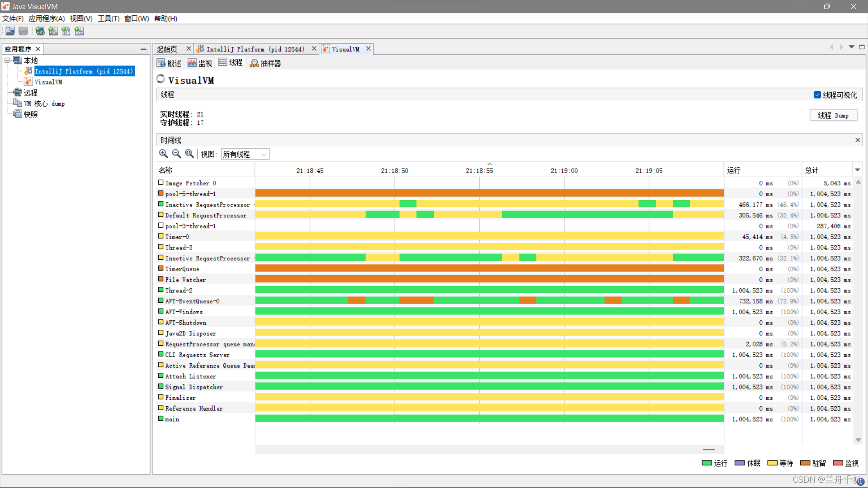
Task: Click the add JMX connection toolbar icon
Action: pos(53,31)
